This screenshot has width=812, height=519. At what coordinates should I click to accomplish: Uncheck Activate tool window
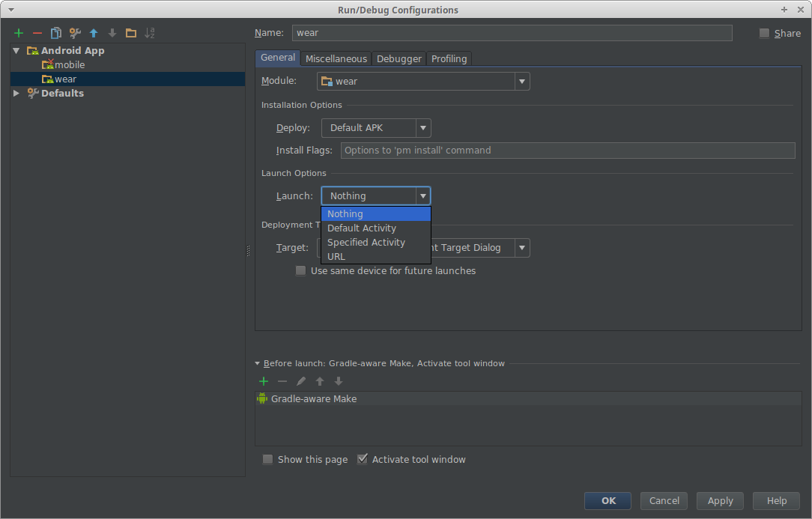point(363,459)
